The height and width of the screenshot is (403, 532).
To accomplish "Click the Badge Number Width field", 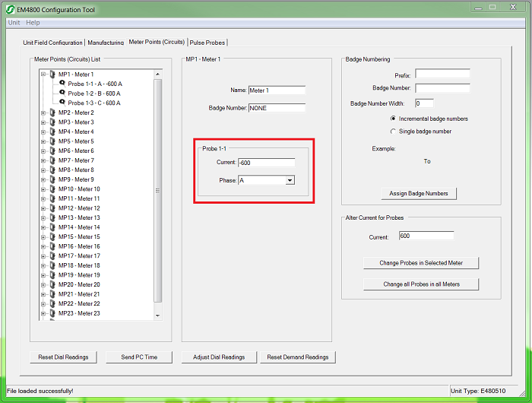I will (x=424, y=103).
